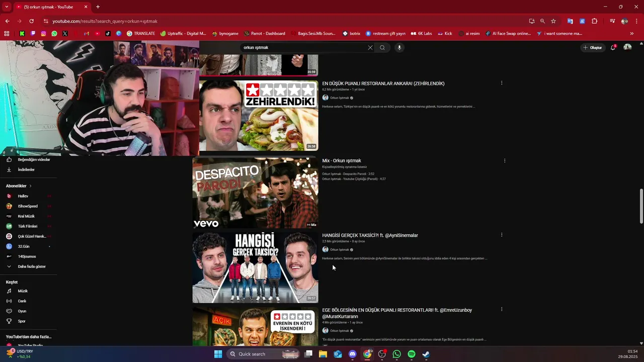Image resolution: width=644 pixels, height=362 pixels.
Task: Open the tab search dropdown arrow
Action: pos(7,7)
